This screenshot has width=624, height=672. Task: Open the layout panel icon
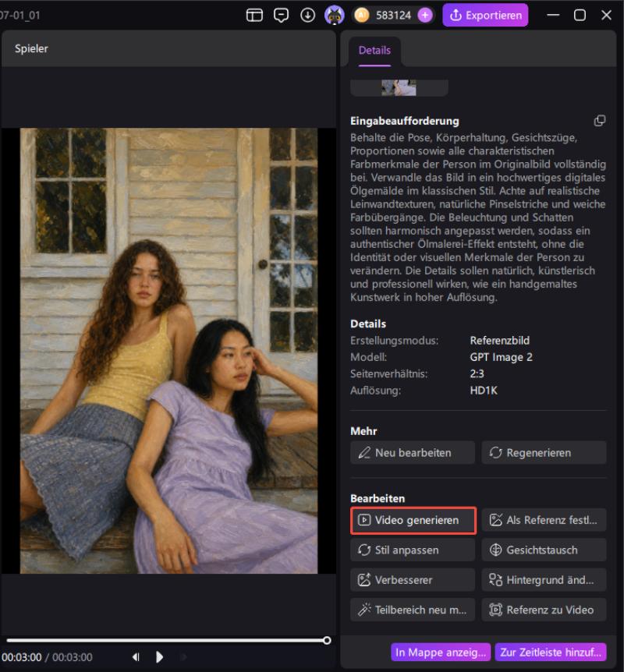click(x=254, y=16)
